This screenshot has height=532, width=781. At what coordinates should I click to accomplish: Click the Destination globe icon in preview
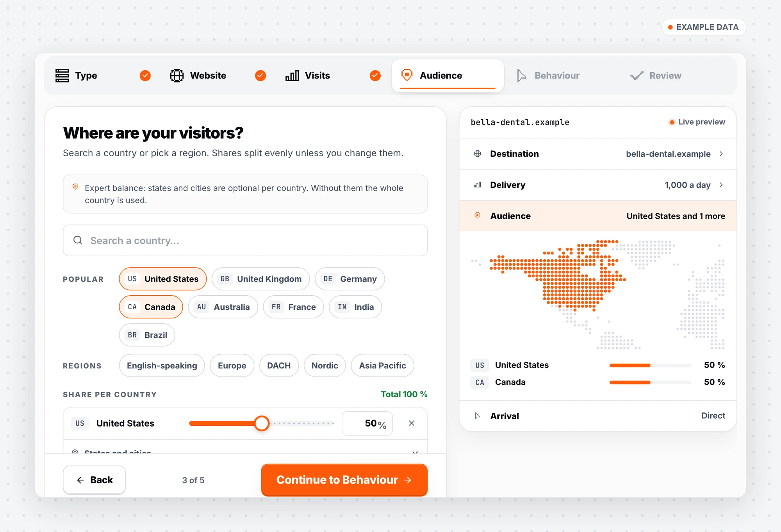[x=477, y=154]
